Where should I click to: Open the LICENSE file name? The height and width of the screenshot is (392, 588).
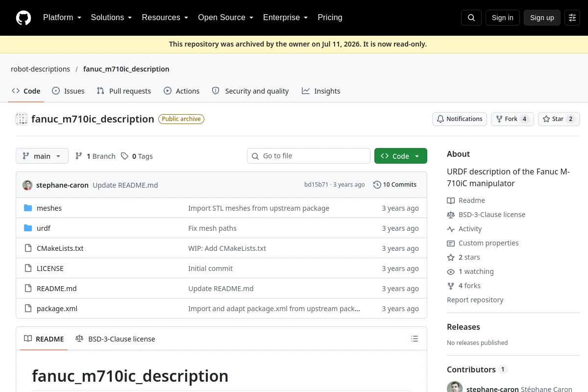click(50, 269)
